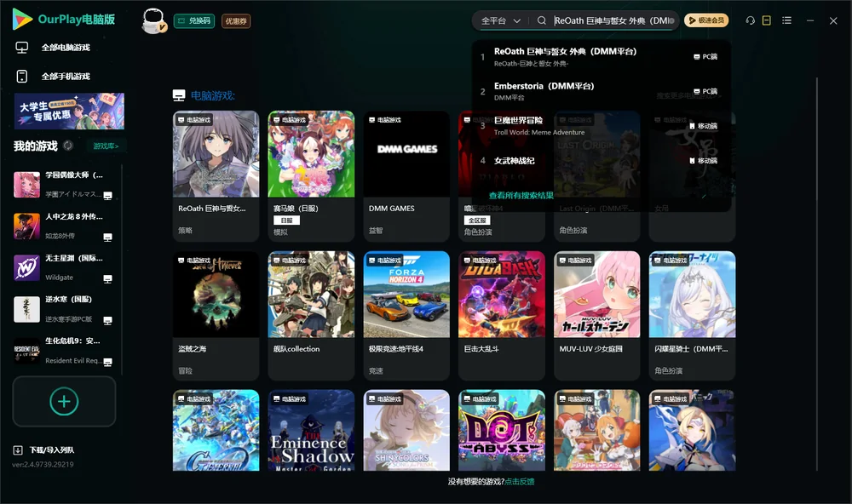Open 下载/导入列队 download queue

[x=52, y=450]
